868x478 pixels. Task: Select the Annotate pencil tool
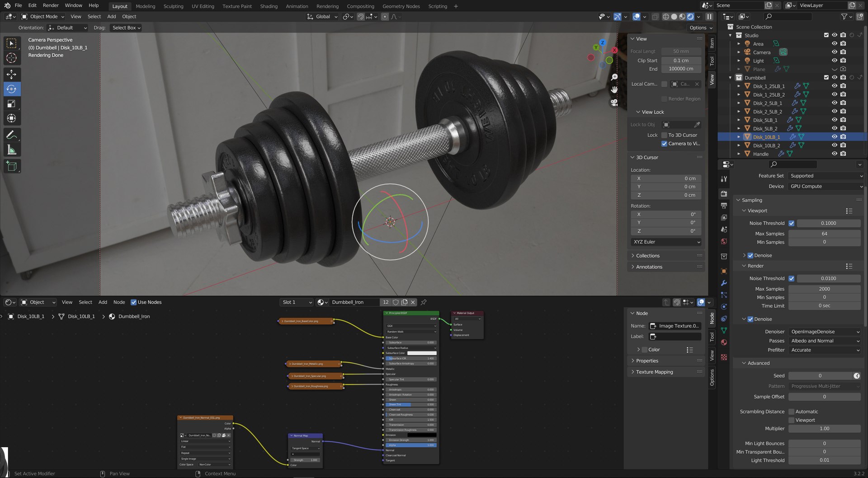pos(12,135)
